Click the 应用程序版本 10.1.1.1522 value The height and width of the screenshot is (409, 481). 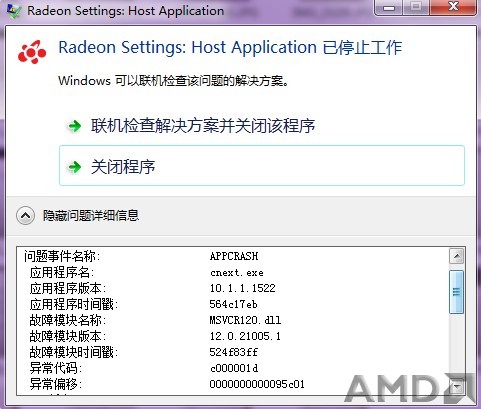pos(243,288)
